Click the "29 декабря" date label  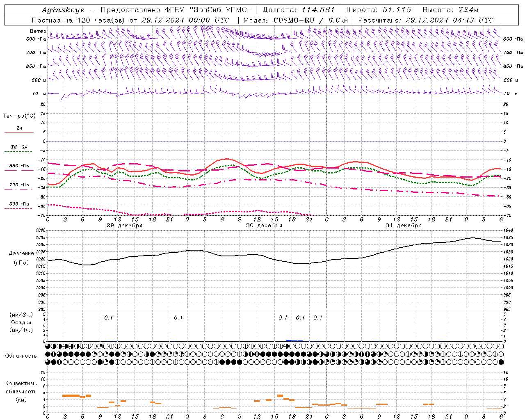pyautogui.click(x=124, y=226)
